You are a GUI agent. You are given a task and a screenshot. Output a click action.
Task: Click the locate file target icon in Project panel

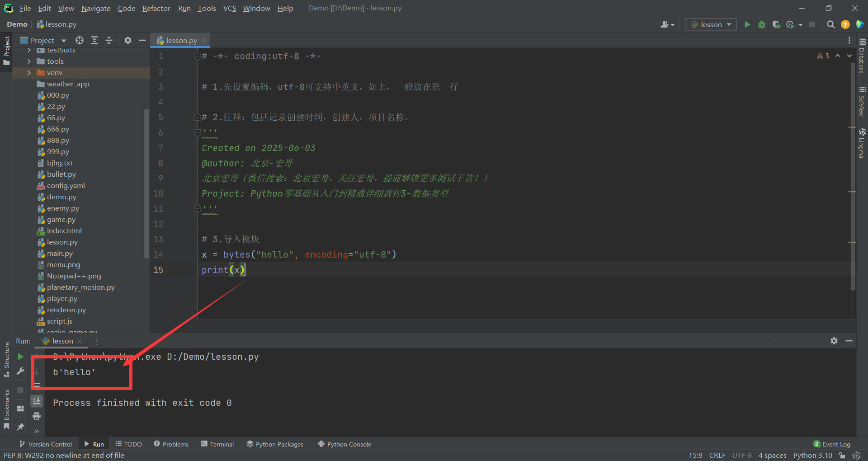coord(80,40)
